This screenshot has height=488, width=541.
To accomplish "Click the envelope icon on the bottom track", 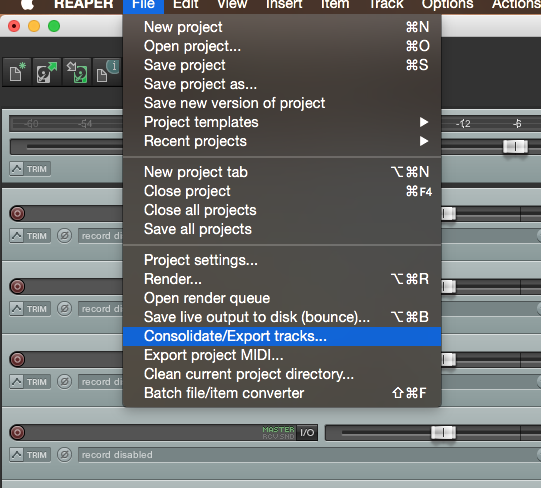I will [16, 455].
